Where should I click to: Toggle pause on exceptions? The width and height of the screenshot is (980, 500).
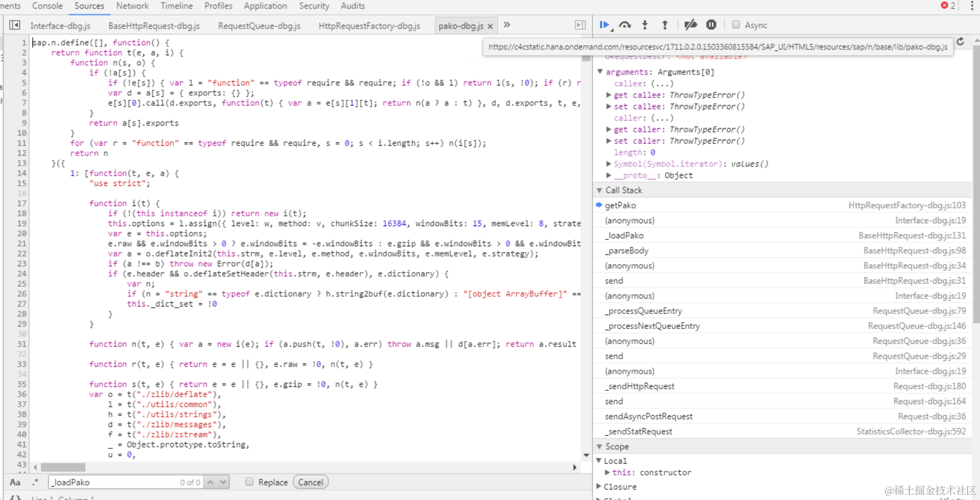tap(711, 25)
